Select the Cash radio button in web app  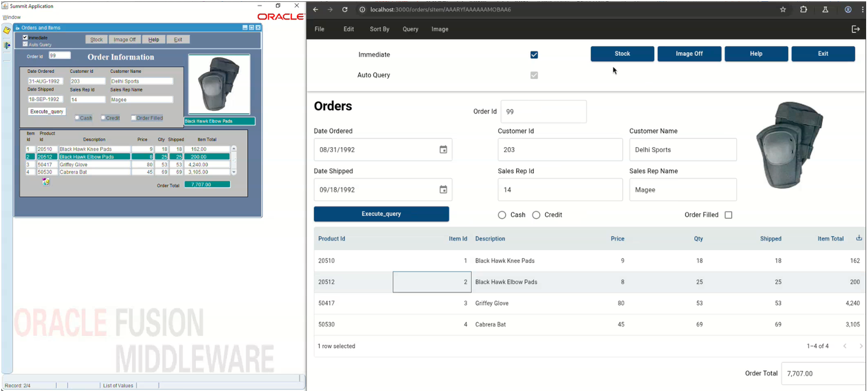502,215
